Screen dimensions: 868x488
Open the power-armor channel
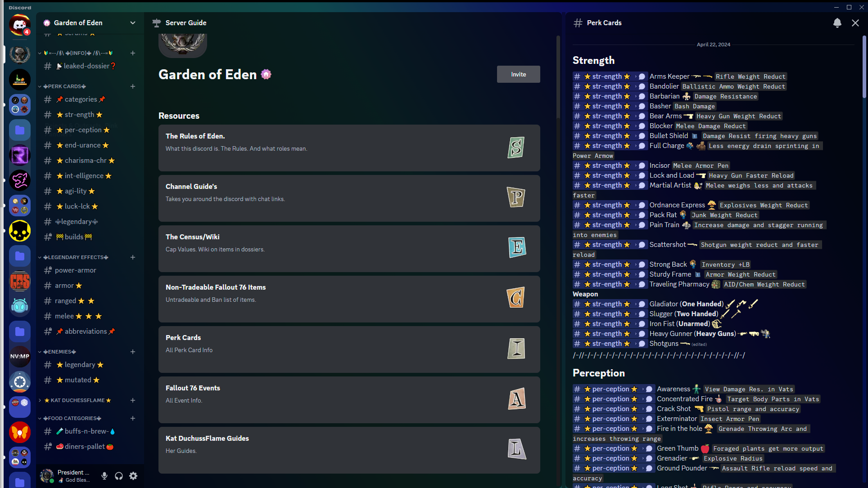(x=89, y=270)
